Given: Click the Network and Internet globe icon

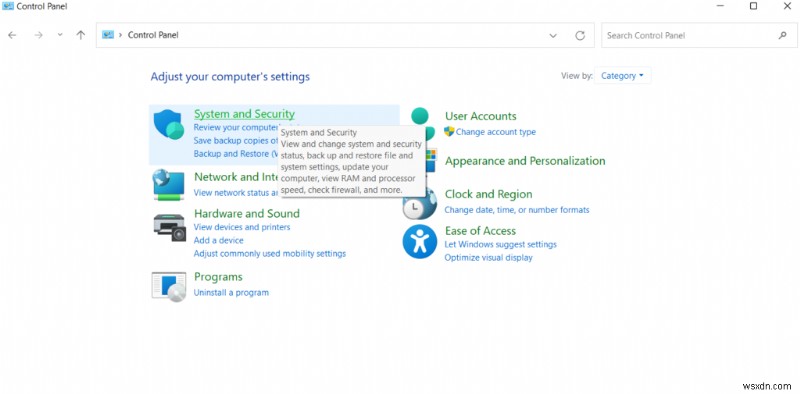Looking at the screenshot, I should 168,185.
